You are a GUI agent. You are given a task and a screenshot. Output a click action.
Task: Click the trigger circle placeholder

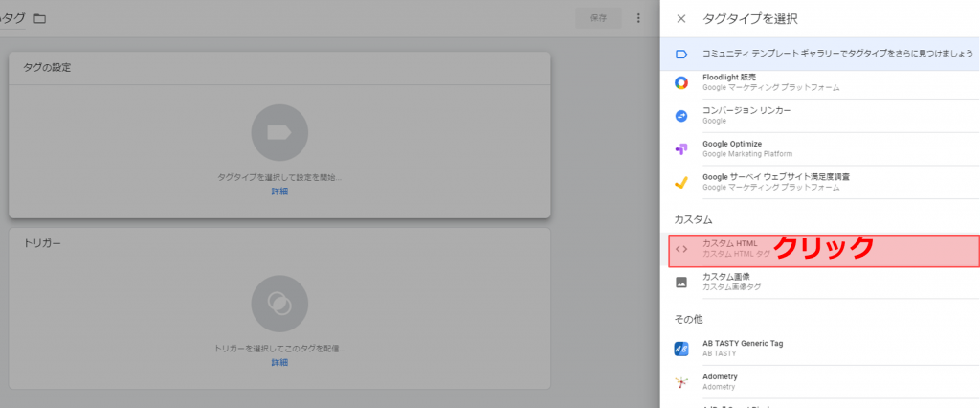coord(279,304)
